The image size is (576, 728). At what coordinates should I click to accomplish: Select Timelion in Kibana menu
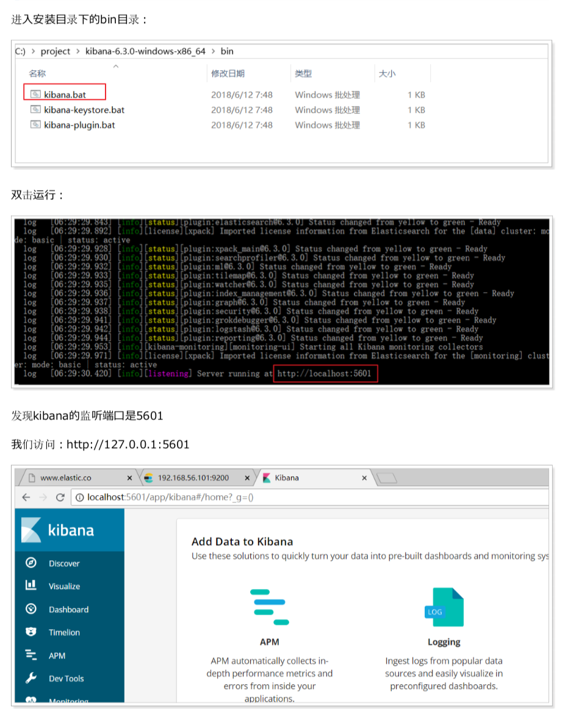pyautogui.click(x=64, y=632)
